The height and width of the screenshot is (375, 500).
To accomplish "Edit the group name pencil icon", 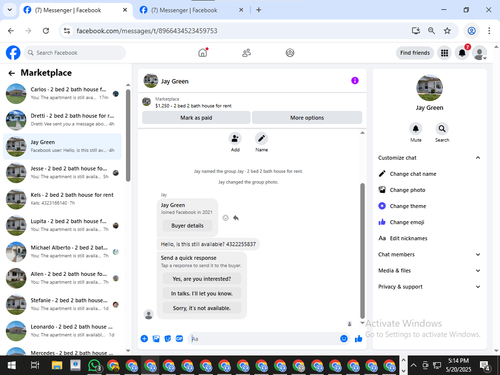I will 261,138.
